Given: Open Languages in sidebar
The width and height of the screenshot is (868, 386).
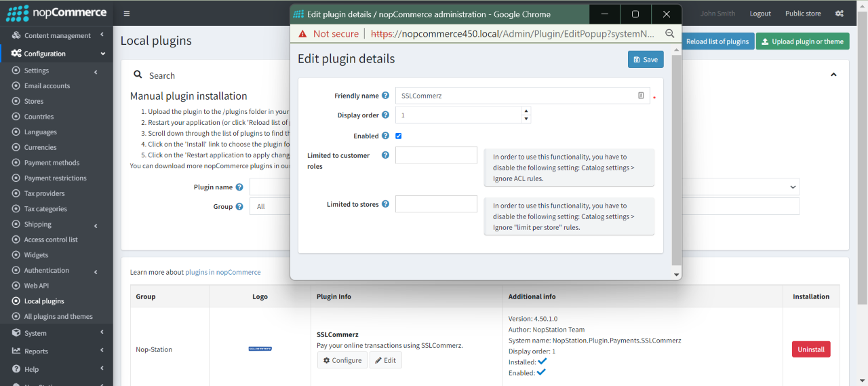Looking at the screenshot, I should tap(40, 132).
